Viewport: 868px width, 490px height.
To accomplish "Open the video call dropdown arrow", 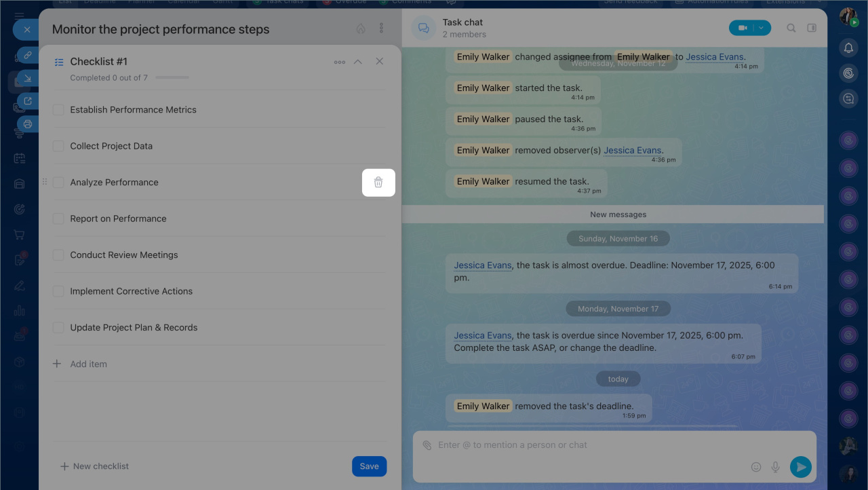I will tap(762, 28).
